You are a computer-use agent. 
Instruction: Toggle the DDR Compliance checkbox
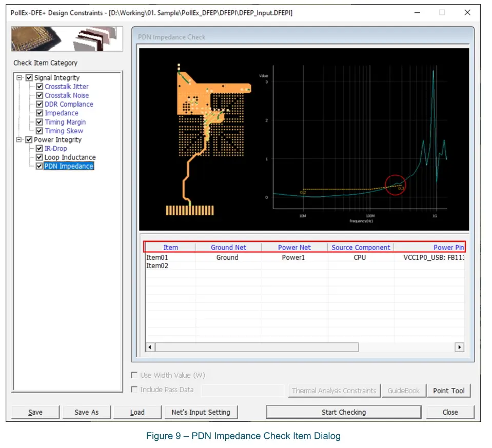[40, 104]
